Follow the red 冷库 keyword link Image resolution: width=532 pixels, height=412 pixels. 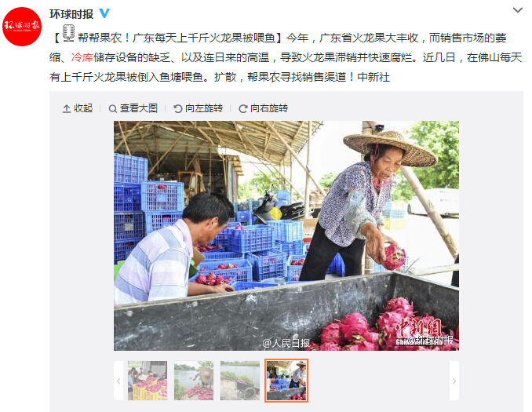coord(82,57)
